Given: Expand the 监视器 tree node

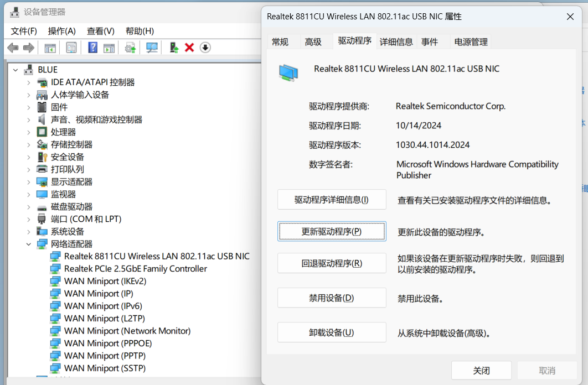Looking at the screenshot, I should point(28,194).
